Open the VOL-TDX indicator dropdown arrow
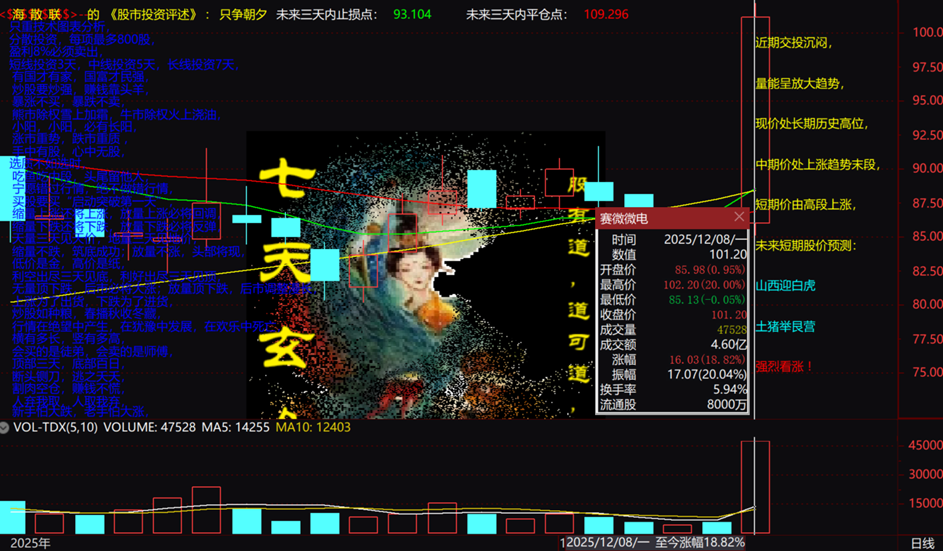949x551 pixels. point(4,427)
